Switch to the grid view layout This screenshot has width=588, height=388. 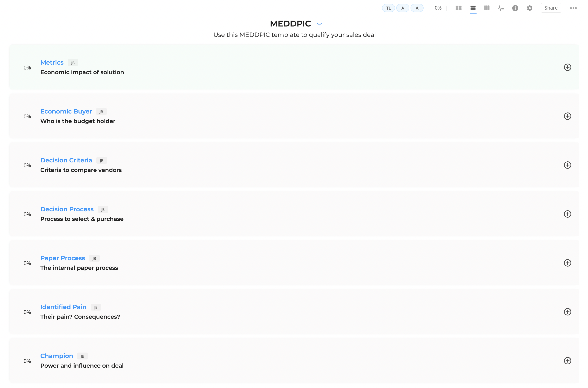(458, 8)
